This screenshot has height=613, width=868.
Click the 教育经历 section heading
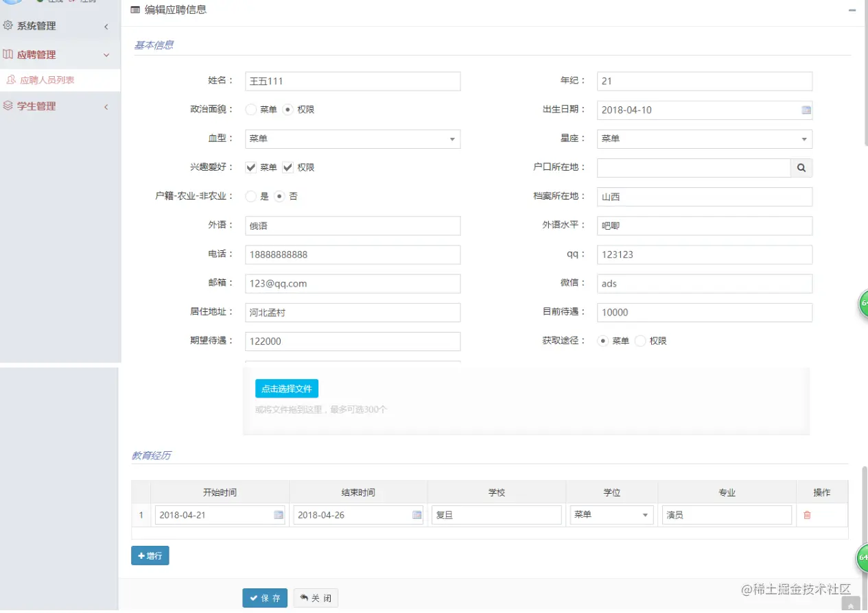151,455
